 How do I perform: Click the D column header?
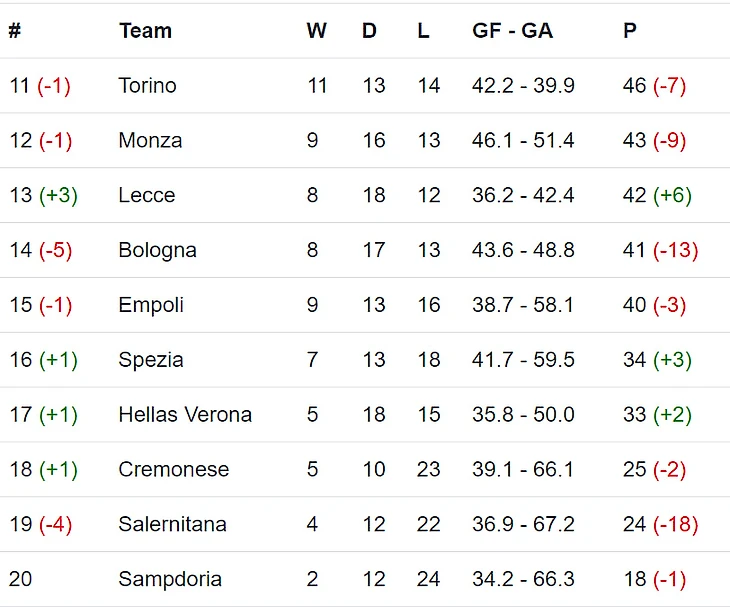[369, 31]
